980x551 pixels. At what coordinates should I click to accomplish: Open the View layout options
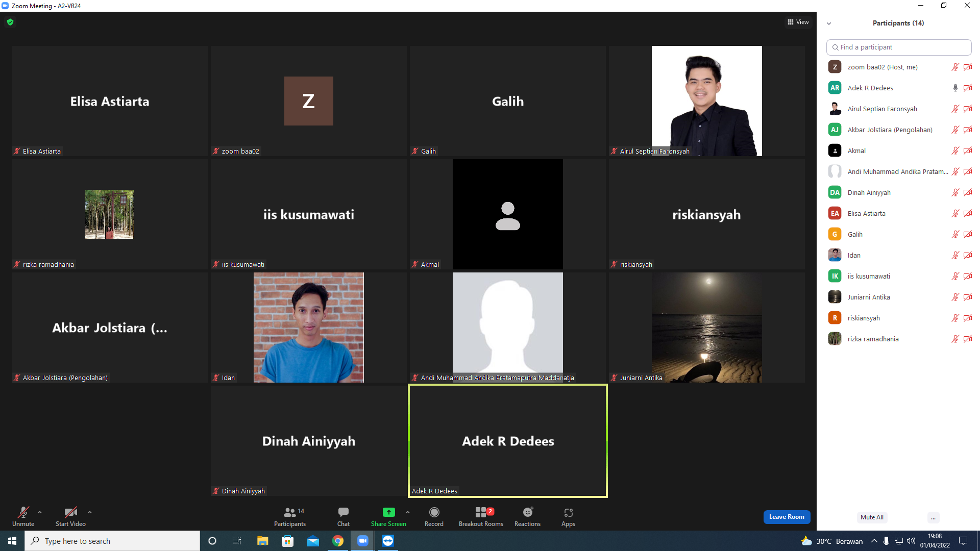[x=798, y=22]
